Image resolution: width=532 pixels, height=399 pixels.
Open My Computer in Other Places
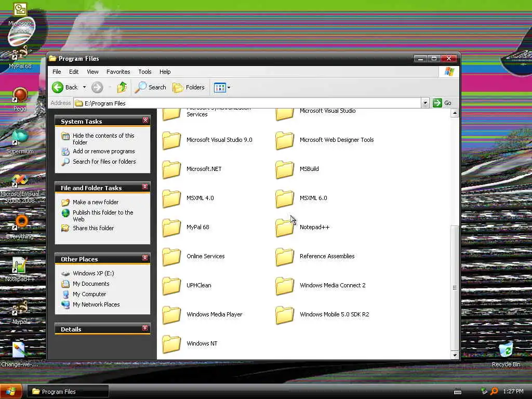click(89, 294)
